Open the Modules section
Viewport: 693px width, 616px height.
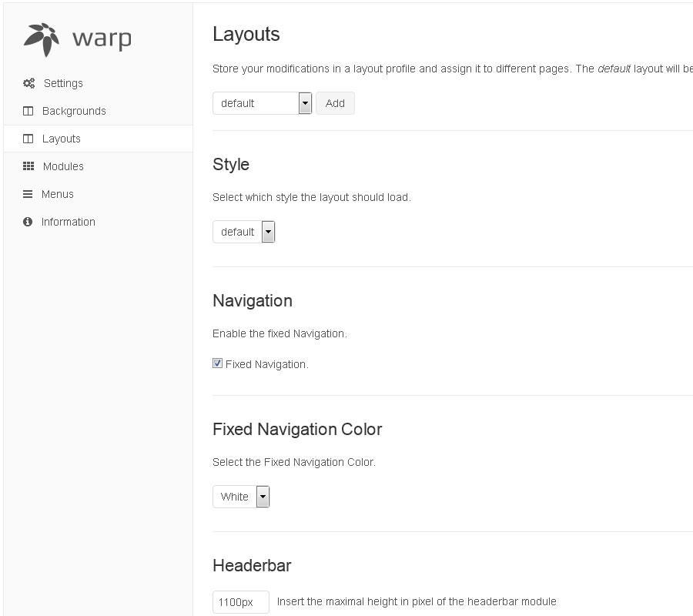coord(63,166)
